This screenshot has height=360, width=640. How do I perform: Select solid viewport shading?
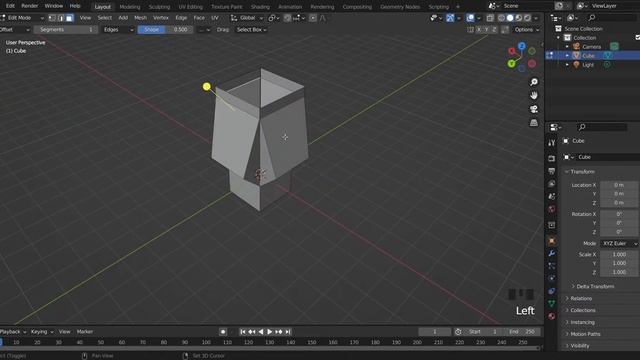coord(510,18)
